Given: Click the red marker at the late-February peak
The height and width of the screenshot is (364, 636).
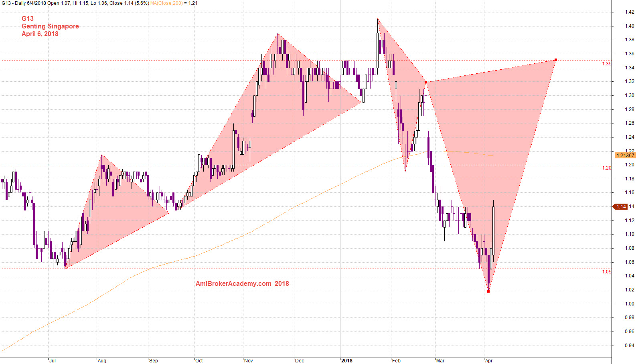Looking at the screenshot, I should (x=426, y=82).
